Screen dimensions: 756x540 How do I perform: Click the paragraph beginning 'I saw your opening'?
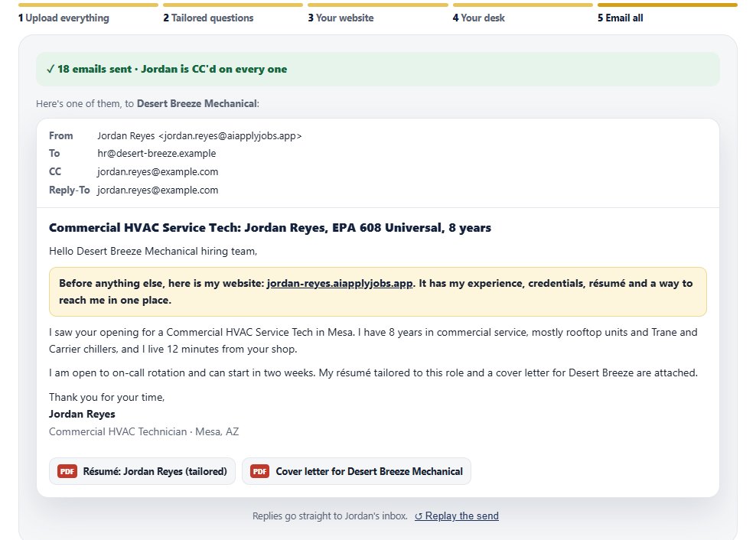click(x=373, y=340)
